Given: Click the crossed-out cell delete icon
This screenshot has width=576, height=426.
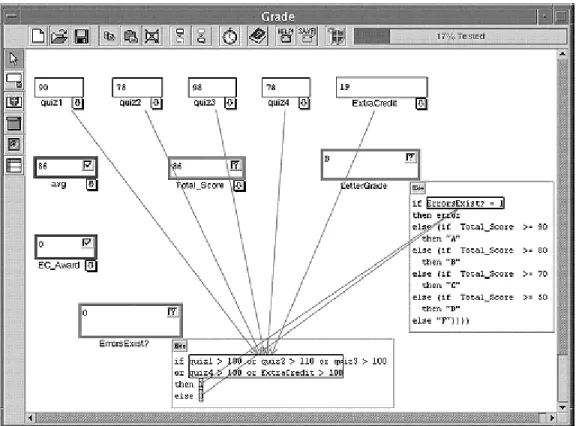Looking at the screenshot, I should click(152, 36).
